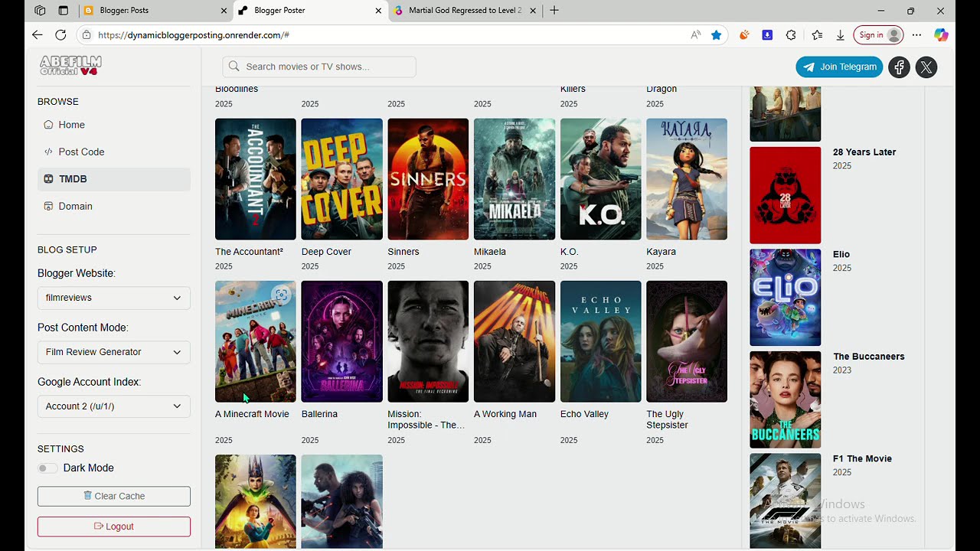Click the Logout button
The width and height of the screenshot is (980, 551).
(113, 527)
